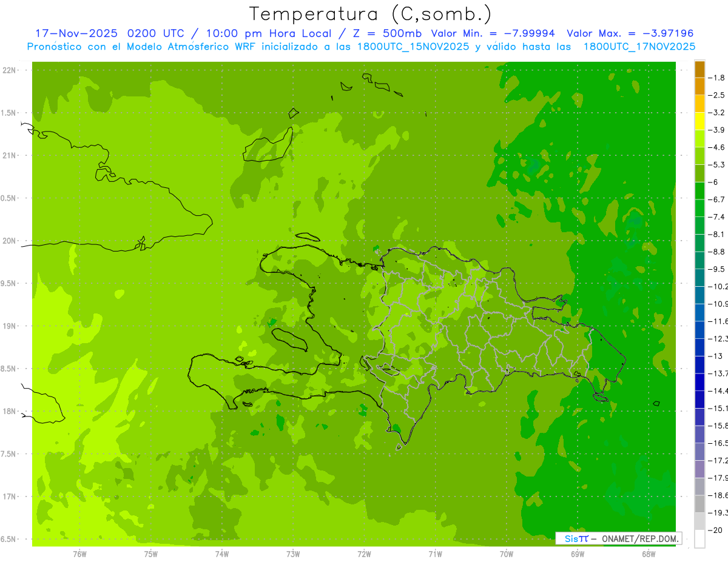Click the '21N' latitude axis label
728x562 pixels.
pos(8,155)
